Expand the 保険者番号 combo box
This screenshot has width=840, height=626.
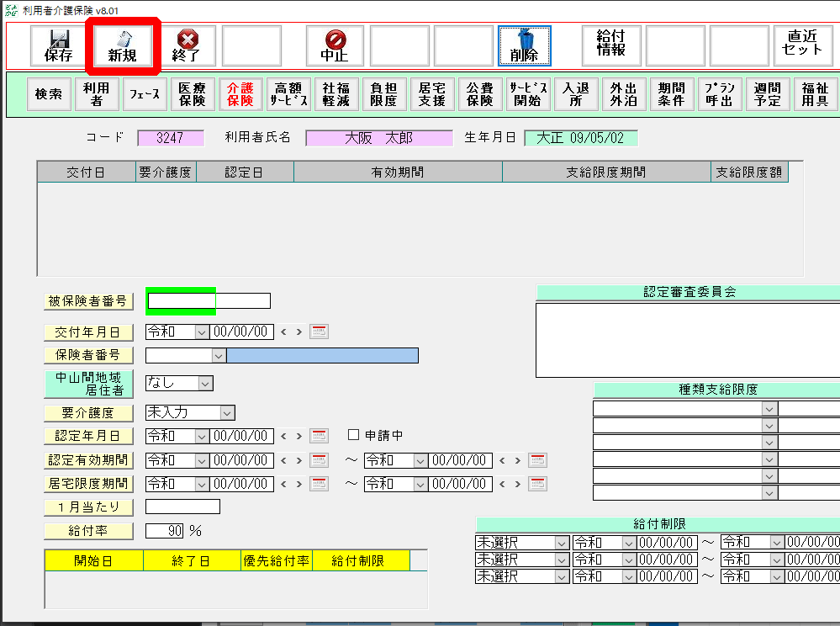[x=219, y=356]
